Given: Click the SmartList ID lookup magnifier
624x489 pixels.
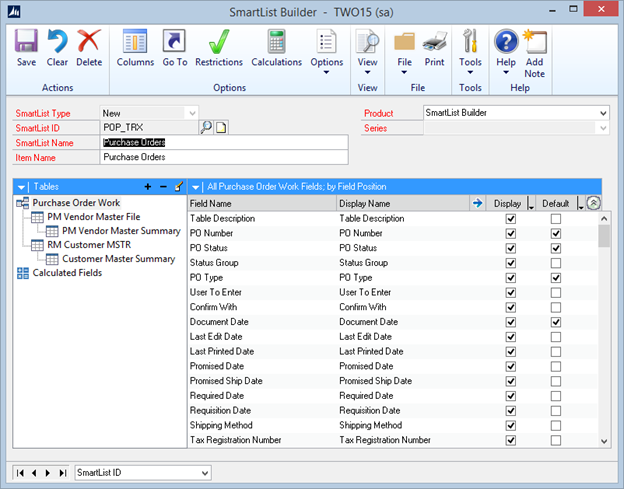Looking at the screenshot, I should click(206, 128).
